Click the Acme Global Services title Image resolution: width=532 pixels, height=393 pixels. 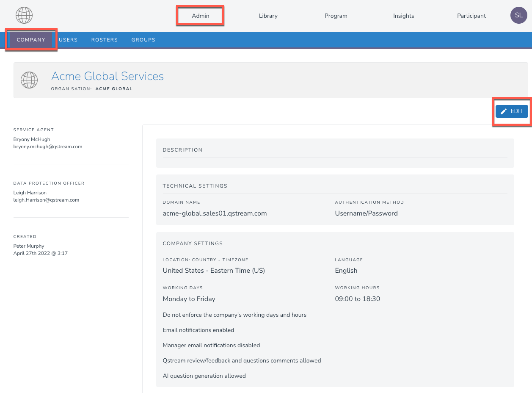point(108,76)
